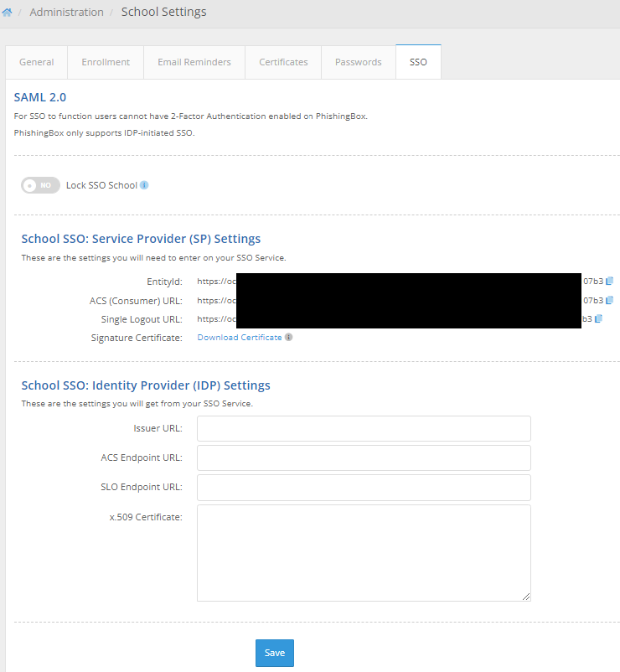Screen dimensions: 620x672
Task: Click the Download Certificate link
Action: (x=240, y=338)
